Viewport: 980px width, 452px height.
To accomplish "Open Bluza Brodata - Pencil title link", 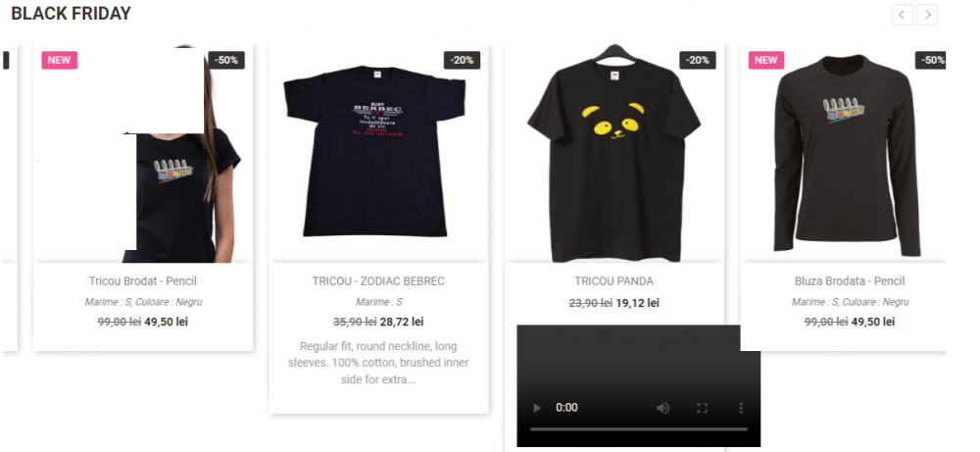I will tap(850, 281).
